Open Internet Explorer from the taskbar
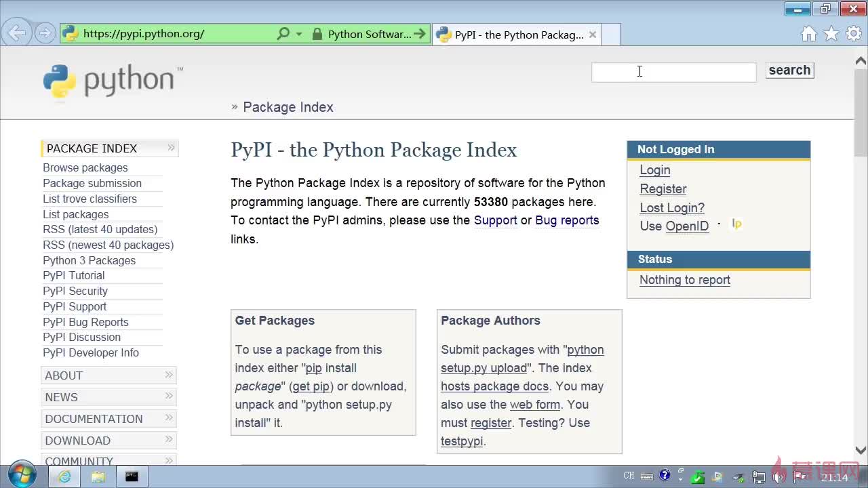Screen dimensions: 868x488 64,476
